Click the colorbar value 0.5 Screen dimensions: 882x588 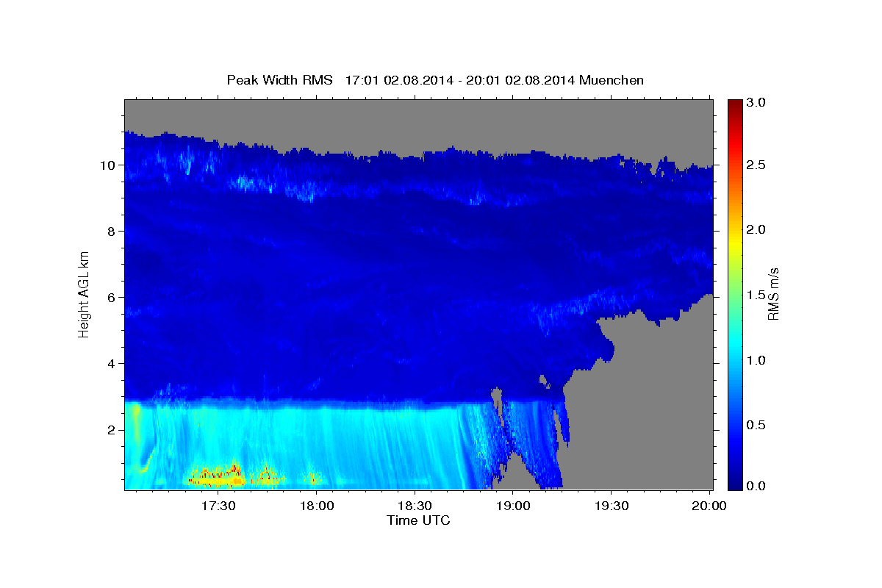pos(756,425)
